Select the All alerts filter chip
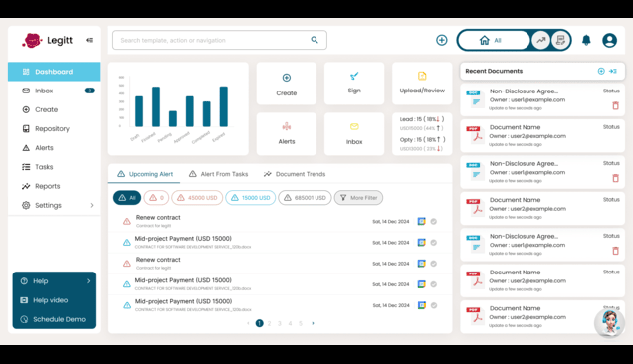 click(x=127, y=198)
